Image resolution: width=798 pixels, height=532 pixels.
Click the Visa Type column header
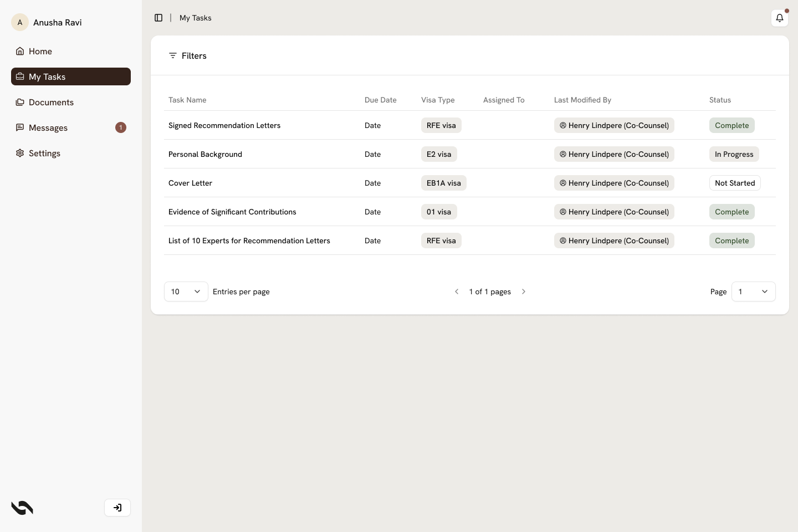438,100
